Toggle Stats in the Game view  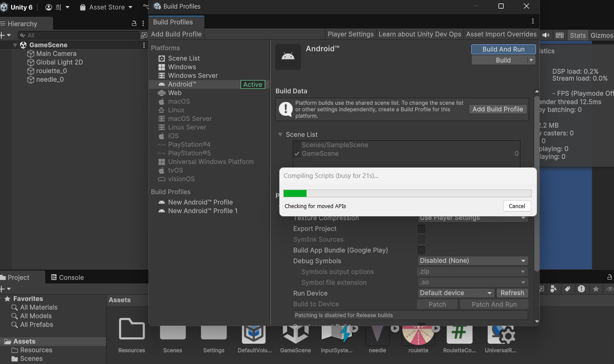(x=578, y=35)
